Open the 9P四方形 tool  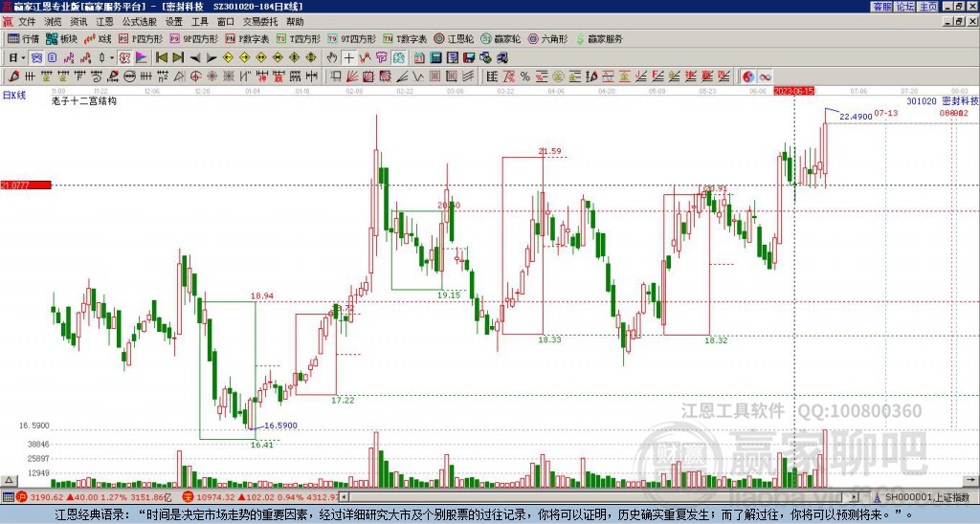pyautogui.click(x=193, y=38)
